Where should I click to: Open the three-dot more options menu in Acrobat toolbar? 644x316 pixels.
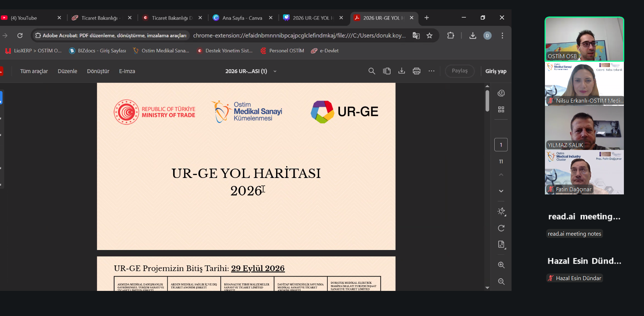pos(431,71)
